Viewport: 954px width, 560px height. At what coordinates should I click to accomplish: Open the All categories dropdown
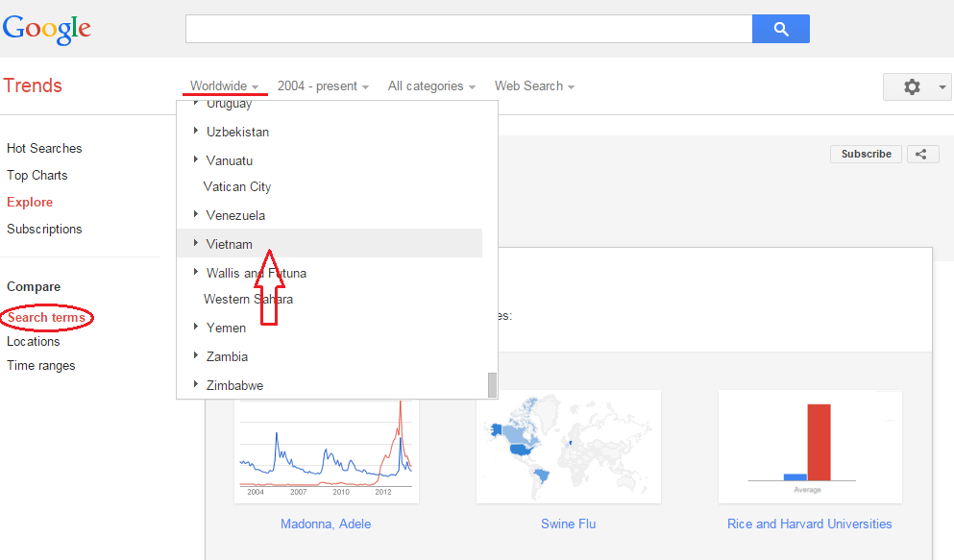pyautogui.click(x=431, y=86)
